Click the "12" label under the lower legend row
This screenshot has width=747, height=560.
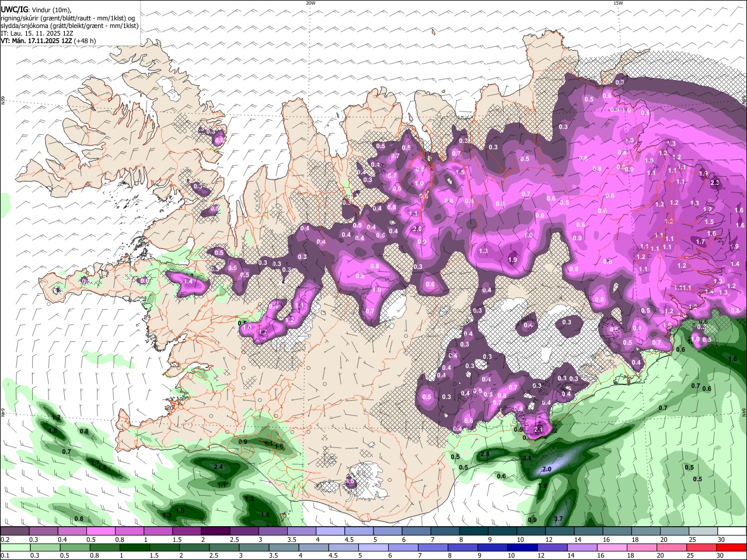tap(540, 556)
